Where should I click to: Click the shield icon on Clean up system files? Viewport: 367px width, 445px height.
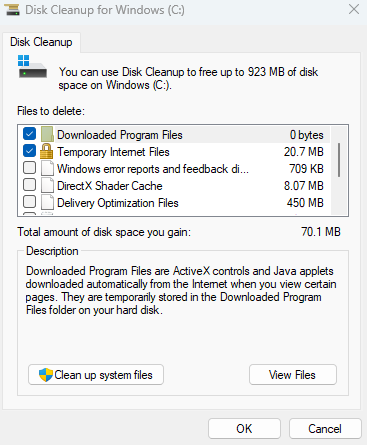(x=46, y=375)
